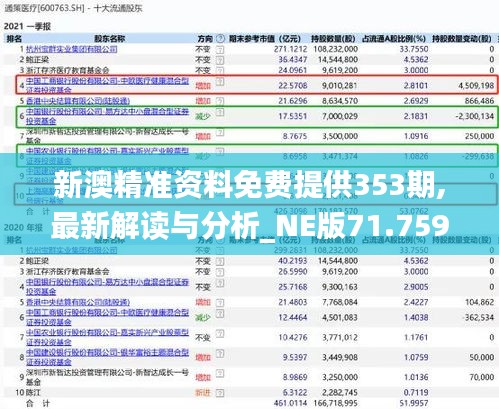Click the help icon beside 方向 header
This screenshot has height=409, width=499.
point(220,39)
